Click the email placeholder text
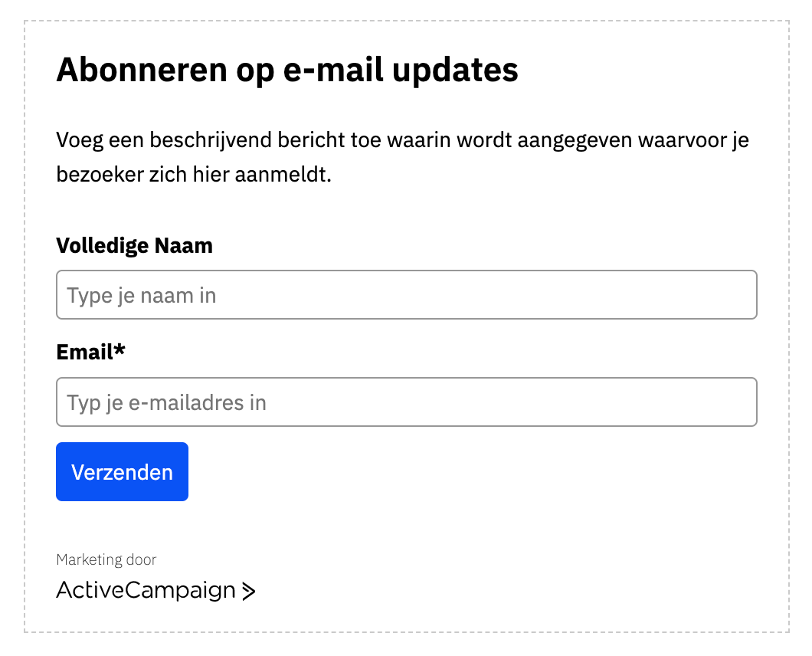Viewport: 812px width, 656px height. (x=165, y=402)
